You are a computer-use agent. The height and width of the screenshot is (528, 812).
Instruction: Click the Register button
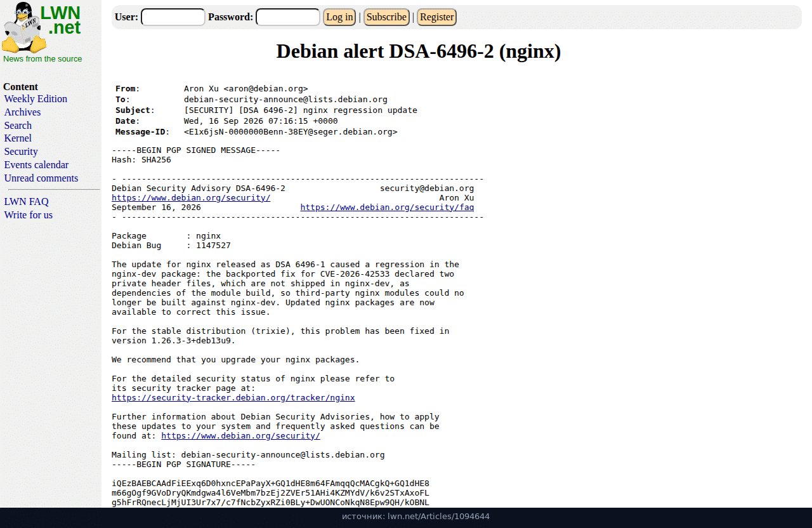click(436, 17)
